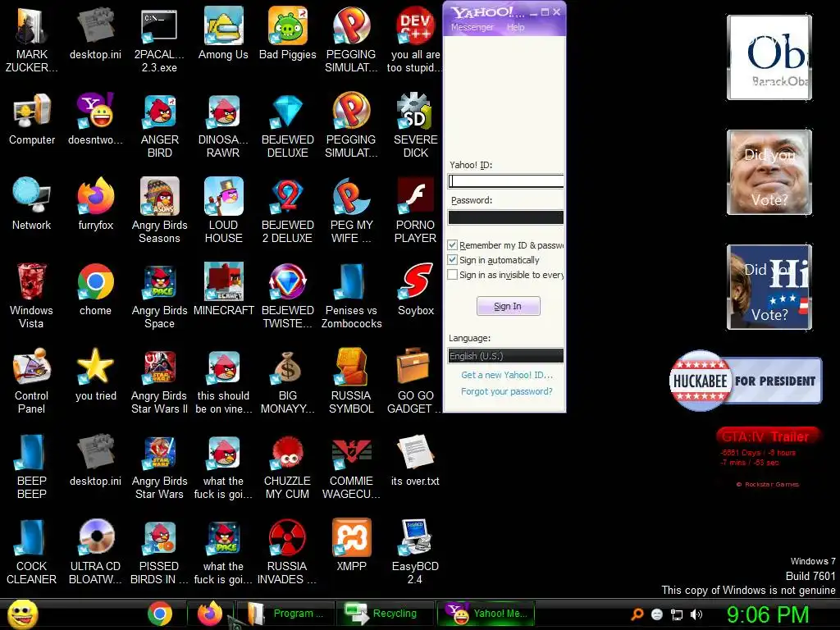The height and width of the screenshot is (630, 840).
Task: Select the Control Panel desktop icon
Action: click(32, 381)
